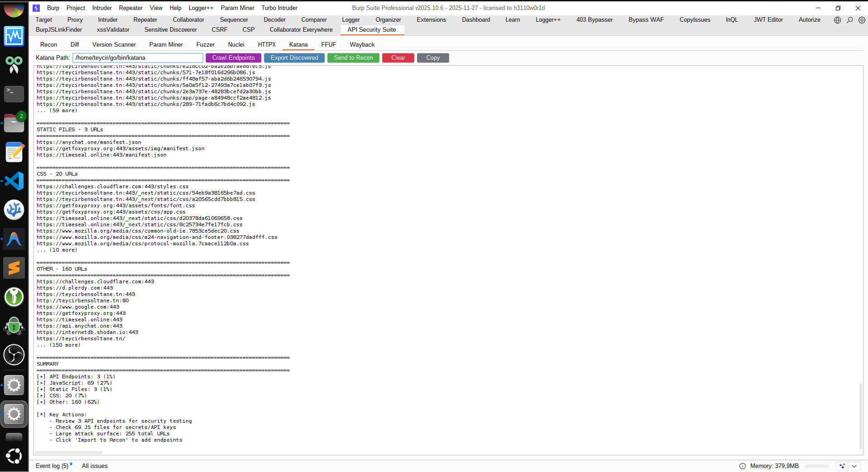Open All issues in status bar

(95, 466)
